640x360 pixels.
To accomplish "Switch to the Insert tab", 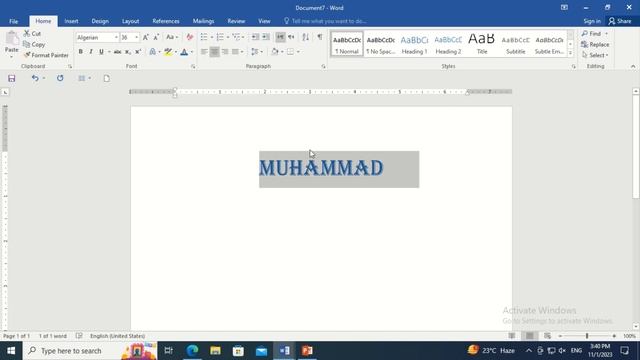I will pyautogui.click(x=71, y=21).
